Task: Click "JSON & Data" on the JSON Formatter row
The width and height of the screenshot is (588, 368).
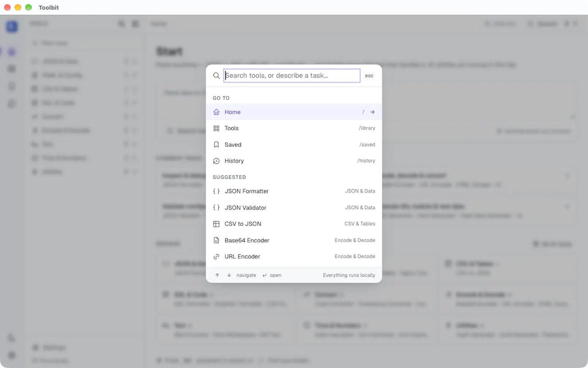Action: tap(360, 191)
